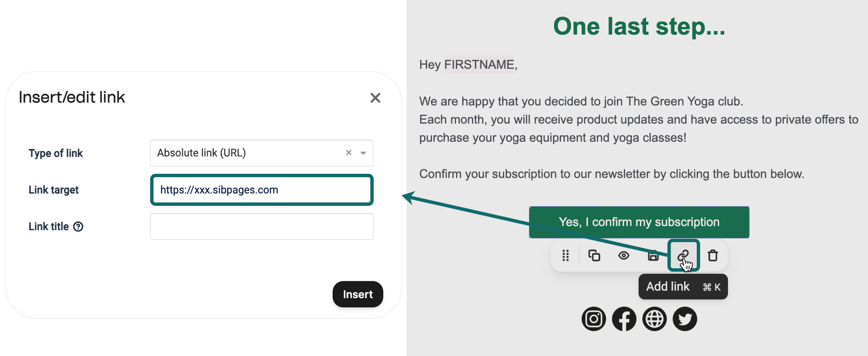Grab the drag handle dots icon

pos(566,256)
